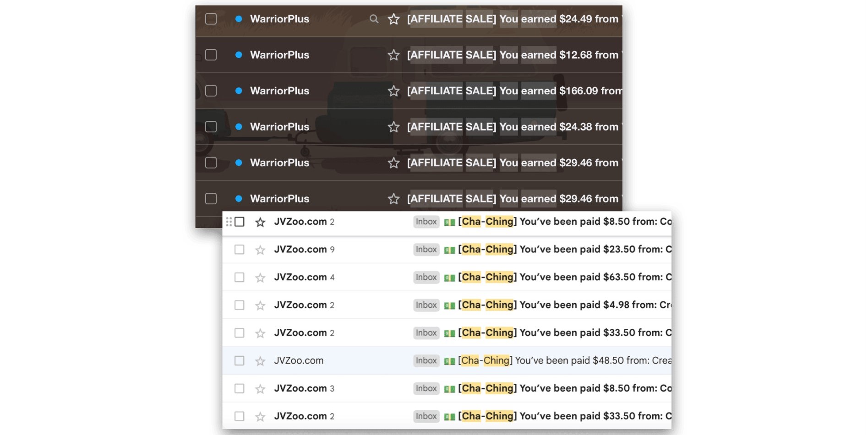868x435 pixels.
Task: Click sender 'JVZoo.com 4' in the list
Action: coord(304,277)
